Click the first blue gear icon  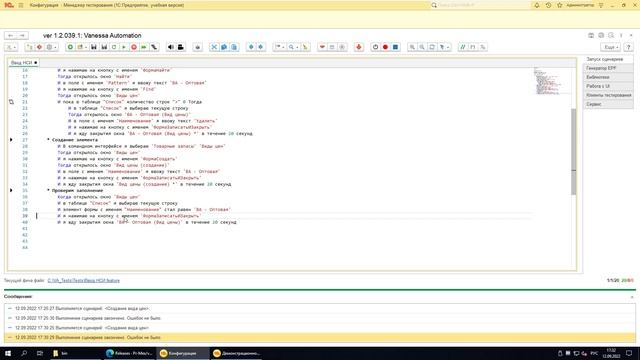[251, 47]
